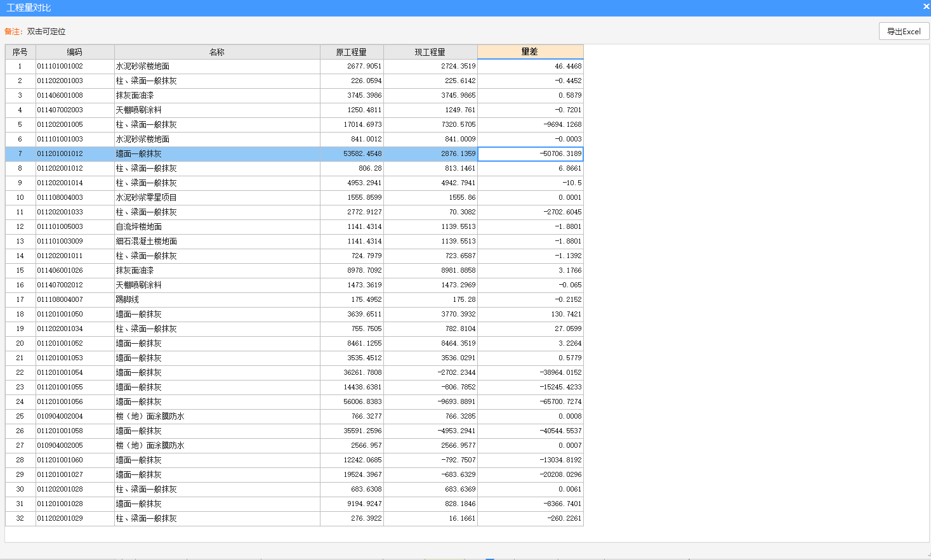This screenshot has height=560, width=931.
Task: Click the difference value 27.0599
Action: (x=531, y=329)
